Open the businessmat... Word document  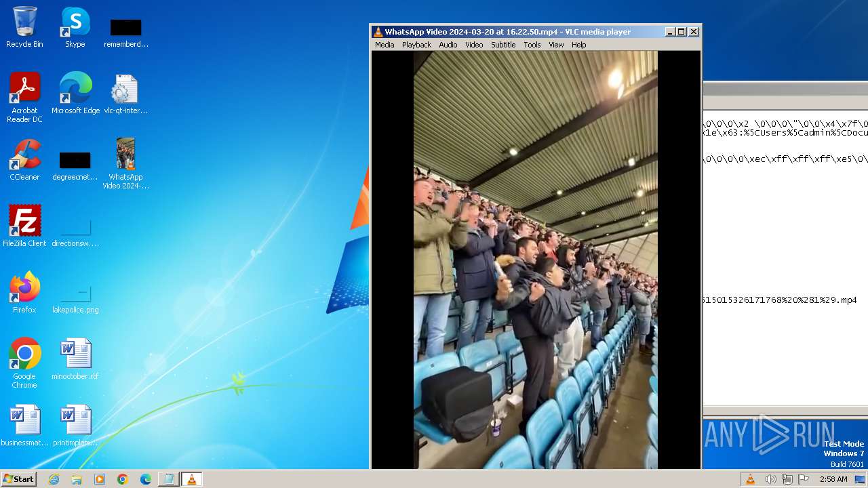[x=25, y=426]
